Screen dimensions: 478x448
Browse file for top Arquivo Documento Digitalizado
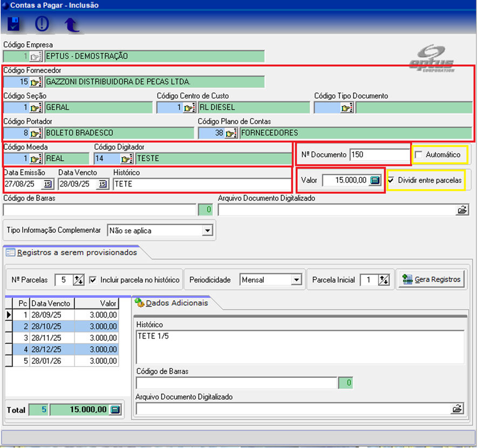[x=462, y=210]
